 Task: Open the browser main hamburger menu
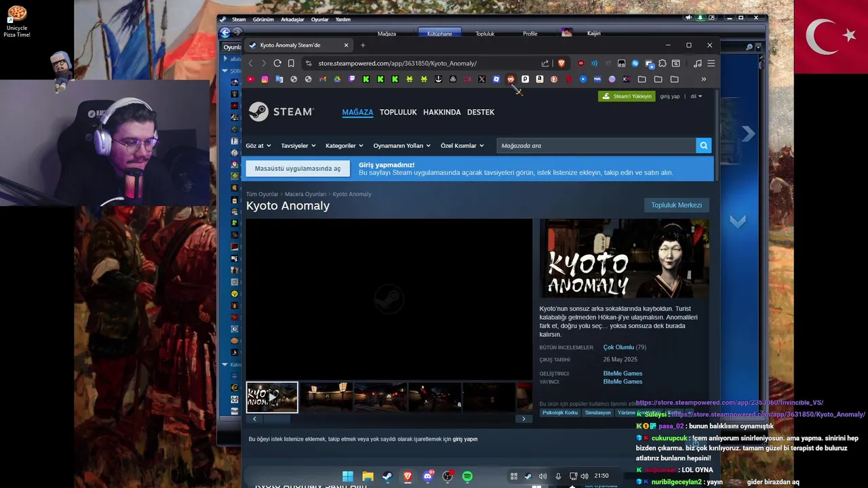point(711,63)
